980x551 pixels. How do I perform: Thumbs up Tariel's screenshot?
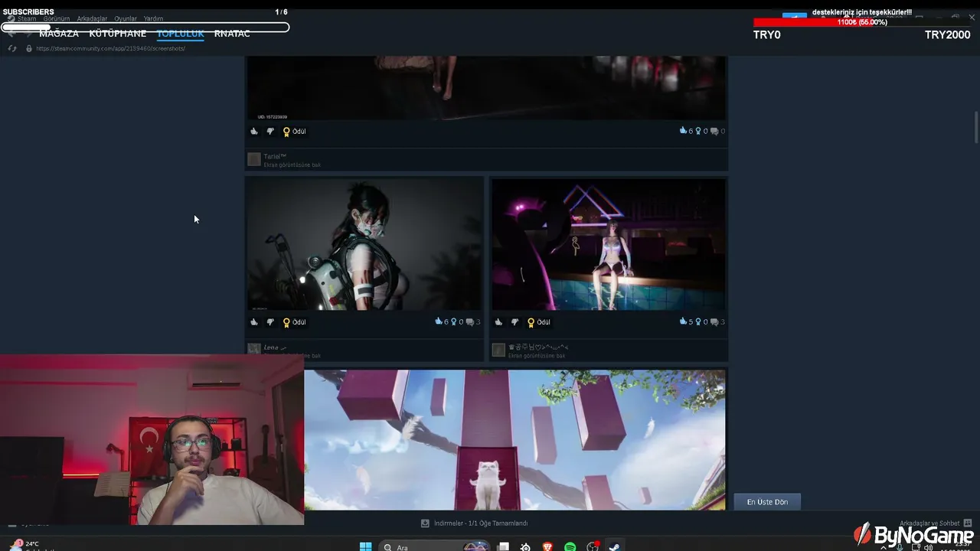click(x=254, y=131)
